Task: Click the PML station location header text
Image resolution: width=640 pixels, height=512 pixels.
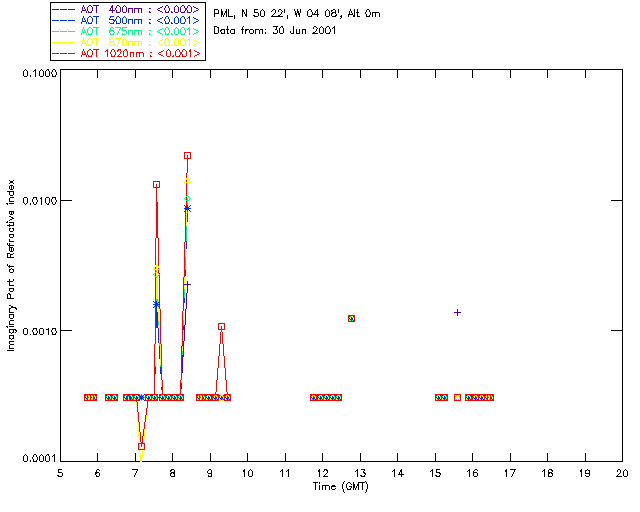Action: (297, 14)
